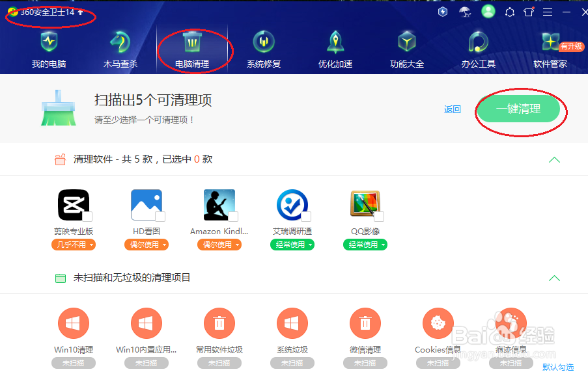This screenshot has height=374, width=588.
Task: Click text 请至少选择一个可清理项！
Action: pyautogui.click(x=145, y=120)
